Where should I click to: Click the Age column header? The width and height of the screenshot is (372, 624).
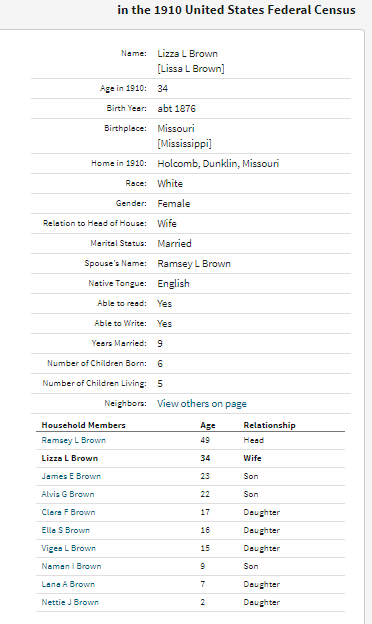coord(208,425)
